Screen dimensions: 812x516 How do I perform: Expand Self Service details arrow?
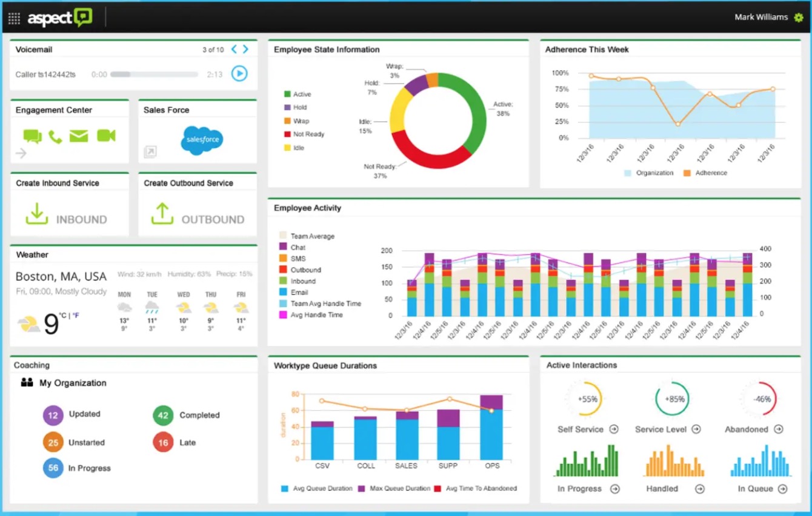[x=614, y=429]
